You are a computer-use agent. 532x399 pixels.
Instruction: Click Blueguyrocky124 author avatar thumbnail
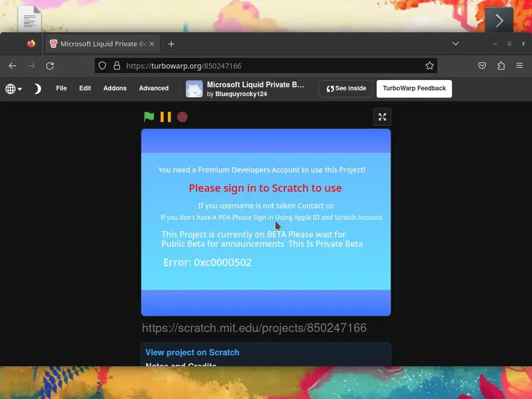pyautogui.click(x=194, y=89)
